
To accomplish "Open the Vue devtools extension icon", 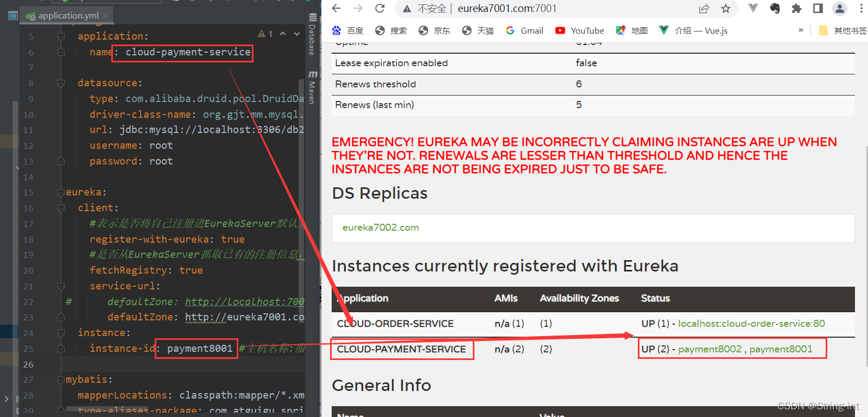I will (753, 8).
